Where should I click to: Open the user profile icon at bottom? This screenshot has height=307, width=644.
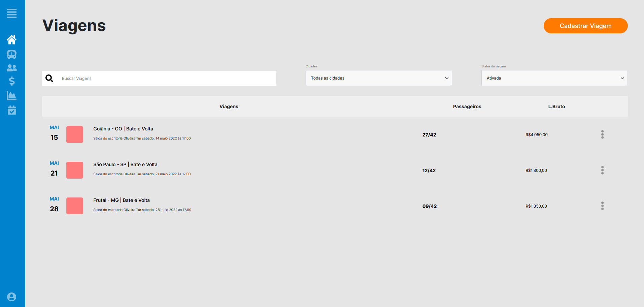tap(12, 297)
